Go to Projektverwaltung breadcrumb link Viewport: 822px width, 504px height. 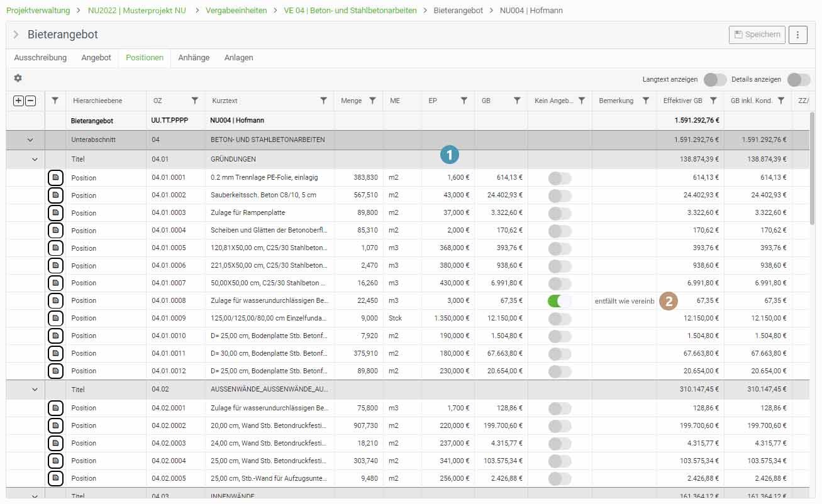click(x=37, y=11)
